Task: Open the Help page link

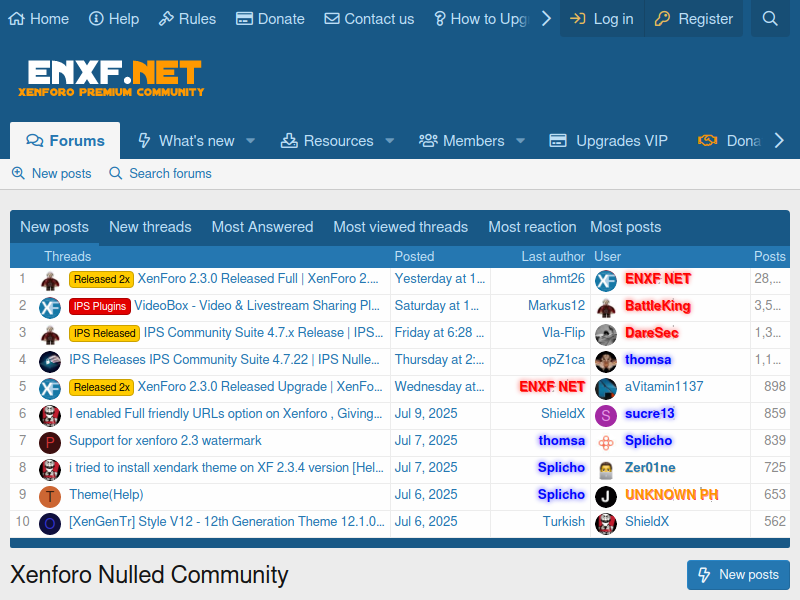Action: coord(114,19)
